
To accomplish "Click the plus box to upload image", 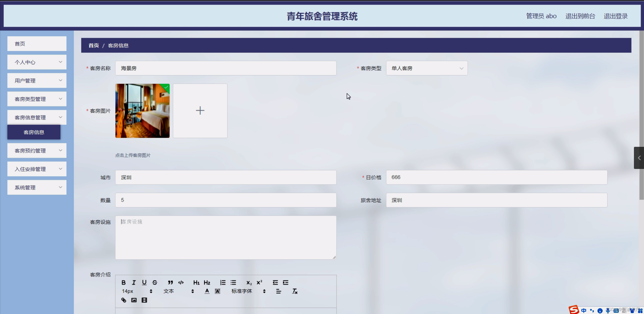I will click(x=200, y=111).
